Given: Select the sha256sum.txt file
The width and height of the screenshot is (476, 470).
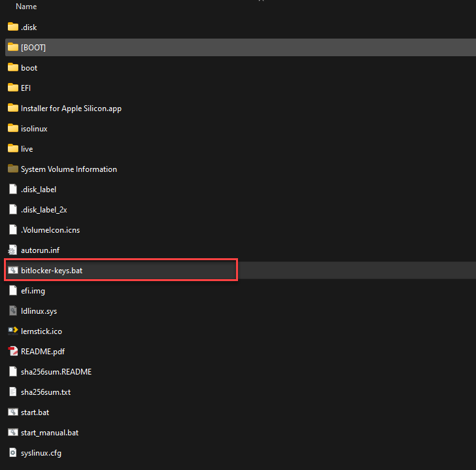Looking at the screenshot, I should click(x=45, y=392).
